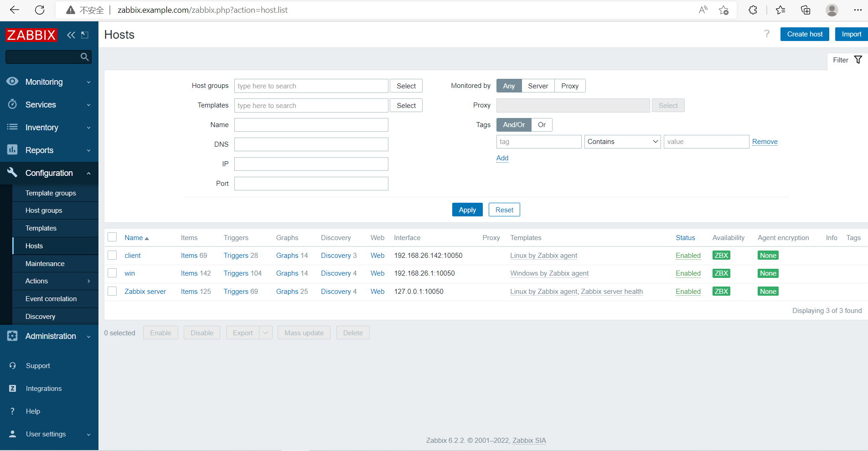Viewport: 868px width, 451px height.
Task: Expand the Services menu chevron
Action: tap(88, 105)
